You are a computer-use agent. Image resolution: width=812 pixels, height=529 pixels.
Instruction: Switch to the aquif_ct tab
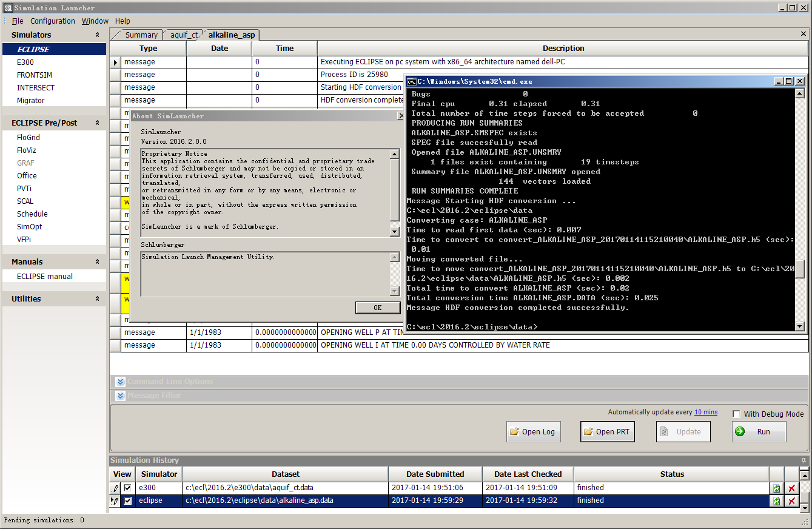point(184,35)
